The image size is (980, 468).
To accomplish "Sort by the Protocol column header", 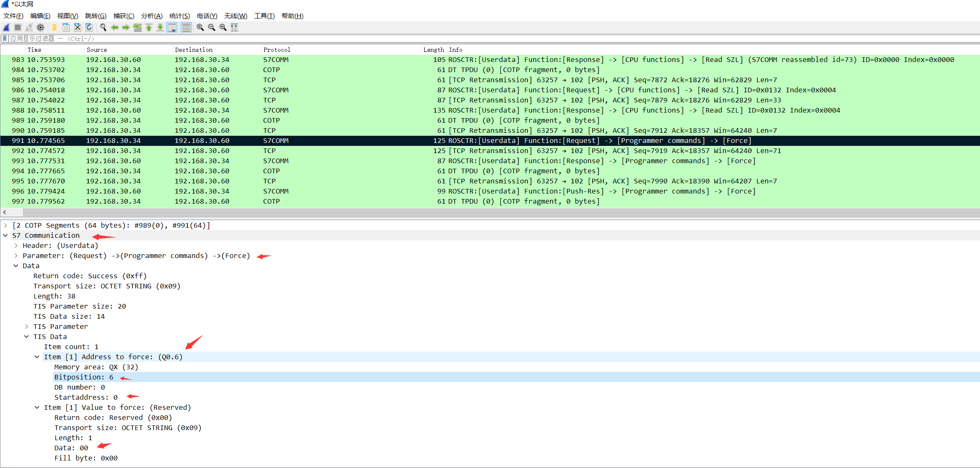I will [277, 50].
